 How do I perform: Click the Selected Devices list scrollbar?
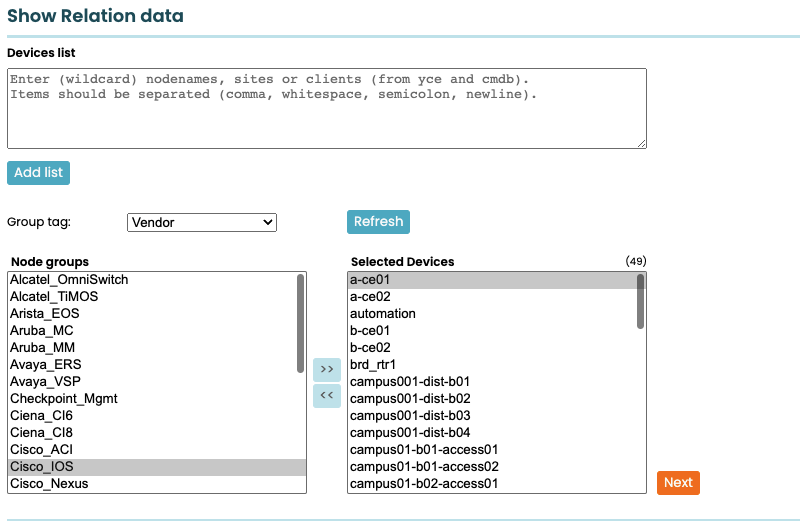click(640, 302)
